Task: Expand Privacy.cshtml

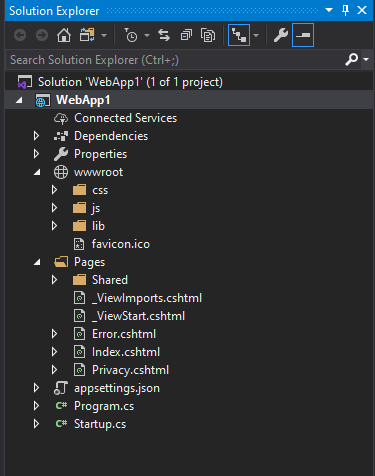Action: point(54,370)
